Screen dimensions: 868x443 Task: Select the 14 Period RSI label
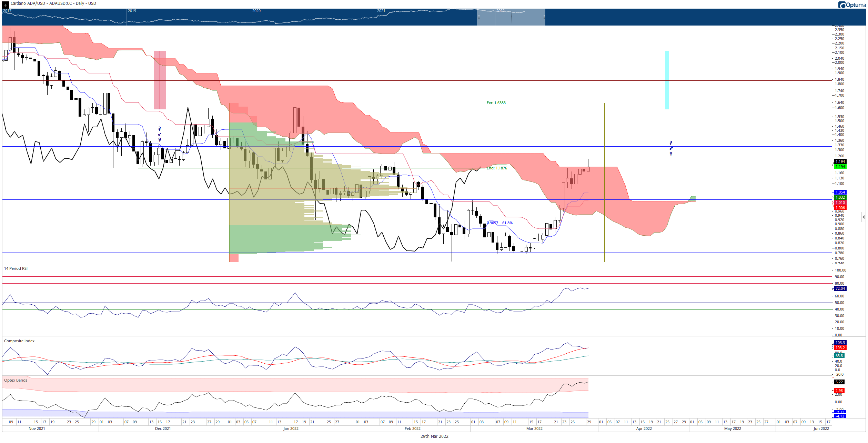point(16,268)
